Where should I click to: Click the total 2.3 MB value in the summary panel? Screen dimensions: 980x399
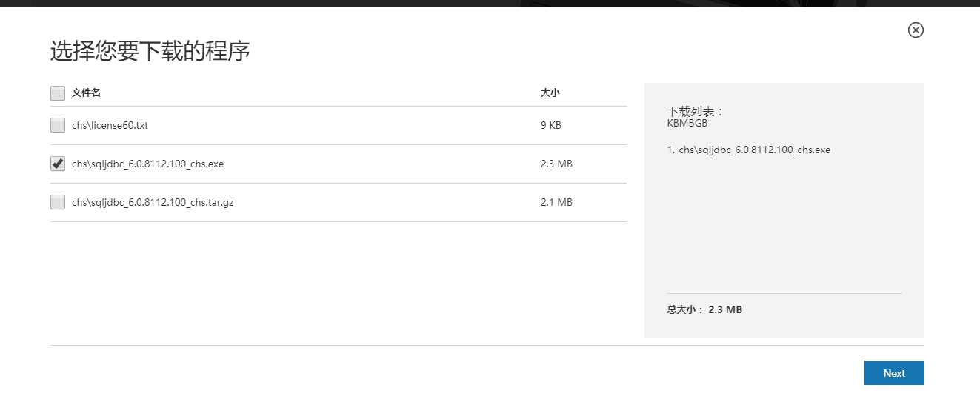coord(725,310)
